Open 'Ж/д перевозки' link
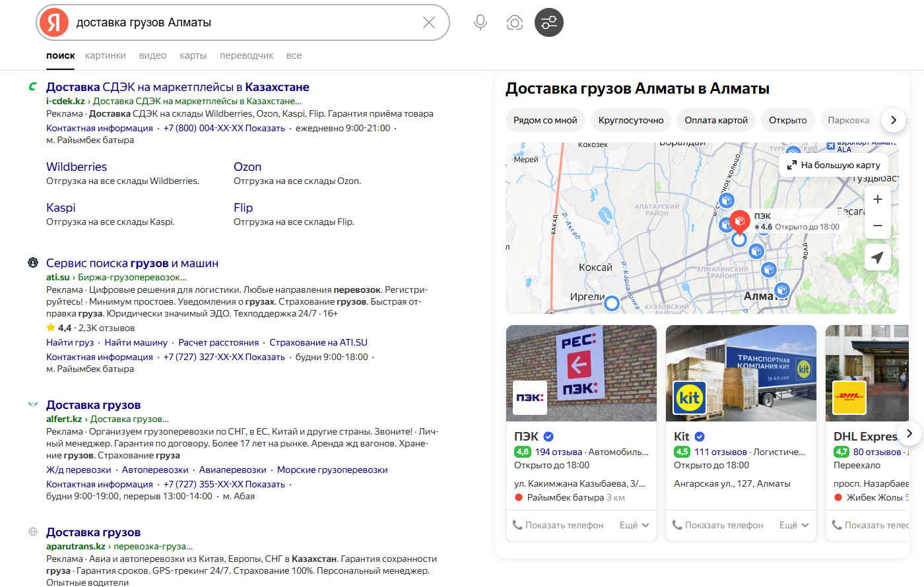Screen dimensions: 924x587 [x=79, y=470]
